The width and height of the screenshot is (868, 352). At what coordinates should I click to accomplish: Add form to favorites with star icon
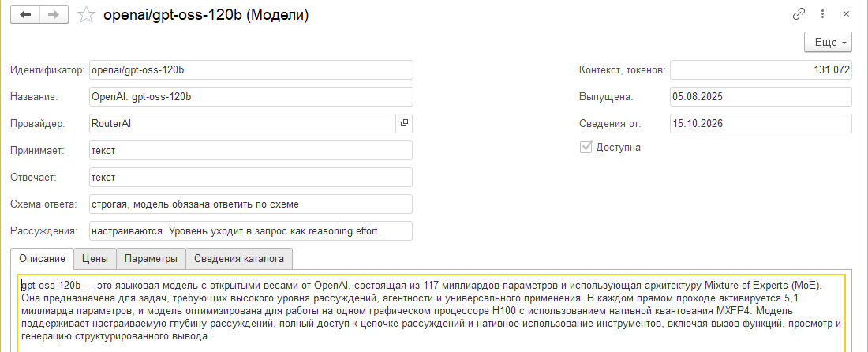point(86,16)
